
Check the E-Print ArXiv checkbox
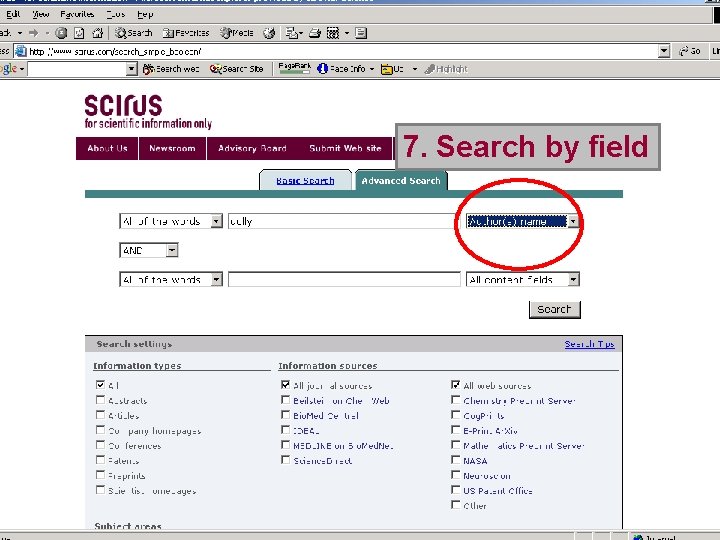coord(456,430)
